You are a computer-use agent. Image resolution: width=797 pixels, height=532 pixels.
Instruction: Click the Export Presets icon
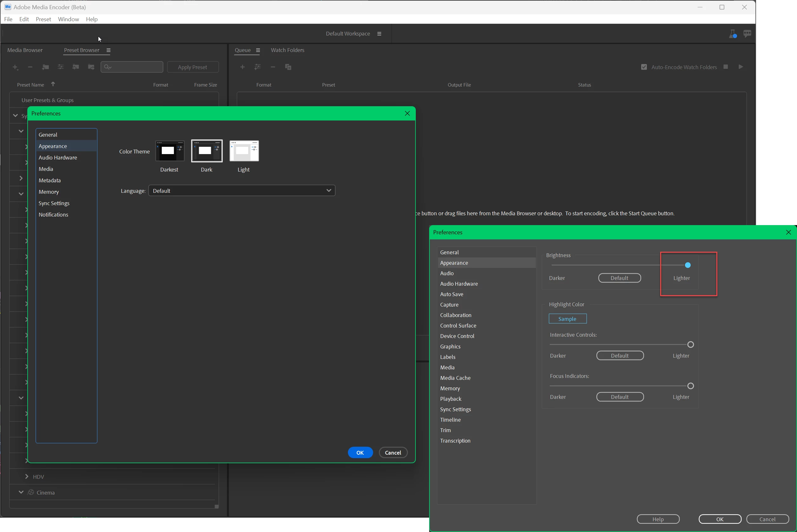click(91, 67)
